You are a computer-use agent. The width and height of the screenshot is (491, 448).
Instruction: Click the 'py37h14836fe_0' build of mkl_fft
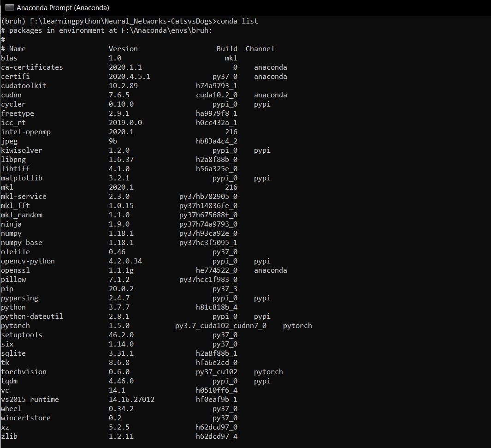[208, 206]
